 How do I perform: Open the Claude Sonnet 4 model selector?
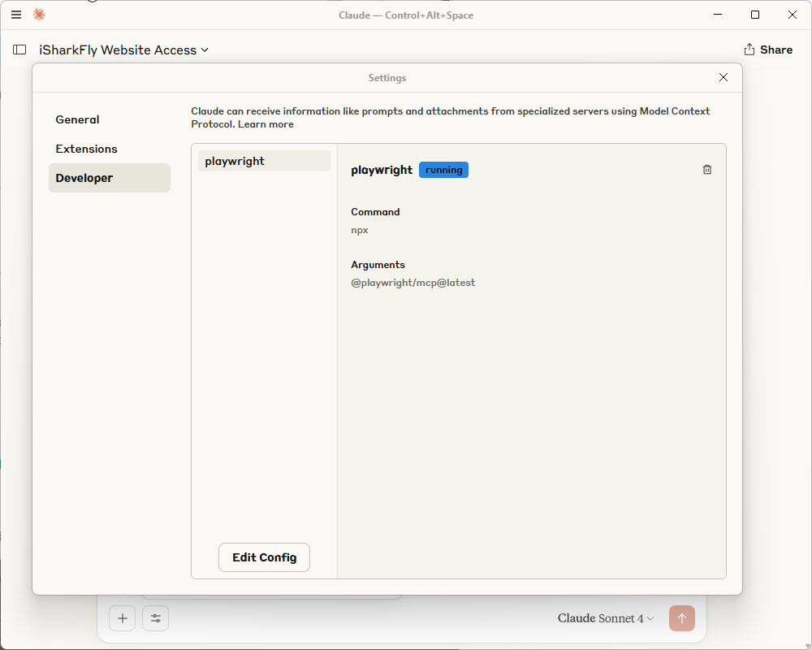point(606,617)
